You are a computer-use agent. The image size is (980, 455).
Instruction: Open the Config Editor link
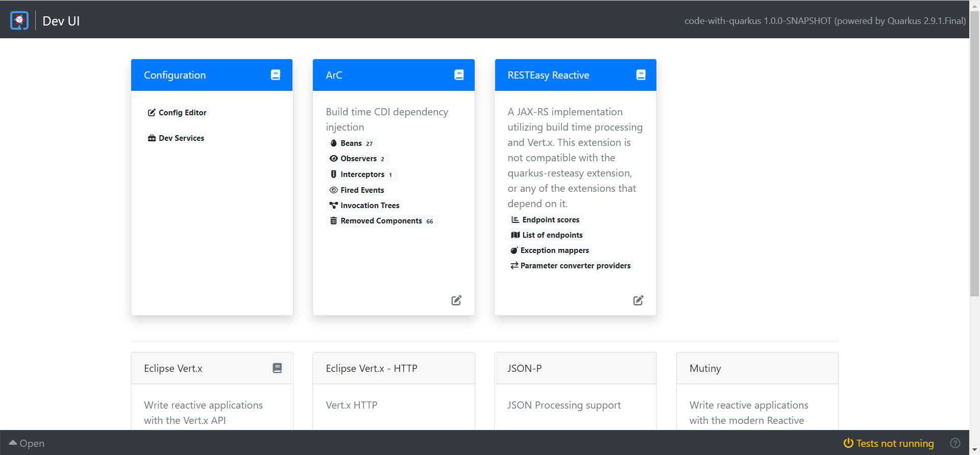[x=177, y=113]
